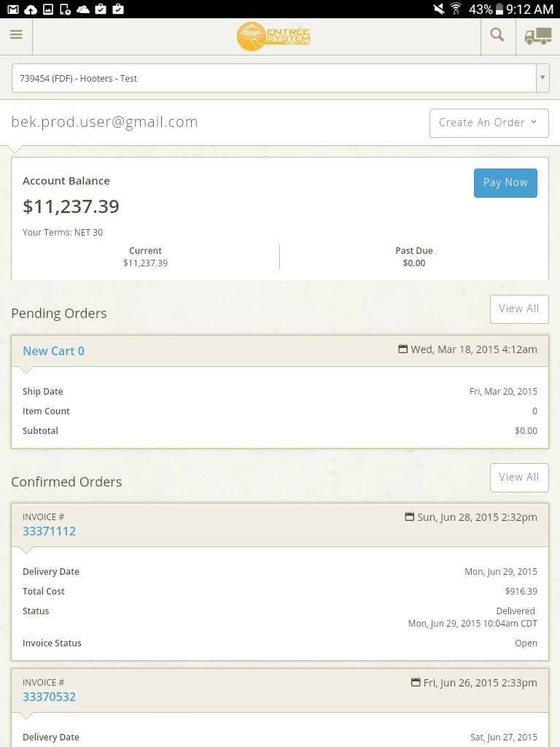
Task: Open the New Cart 0 order
Action: [x=53, y=351]
